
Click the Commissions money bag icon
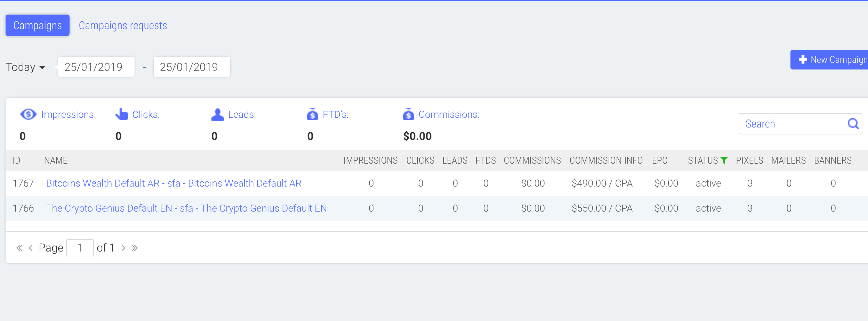click(408, 114)
